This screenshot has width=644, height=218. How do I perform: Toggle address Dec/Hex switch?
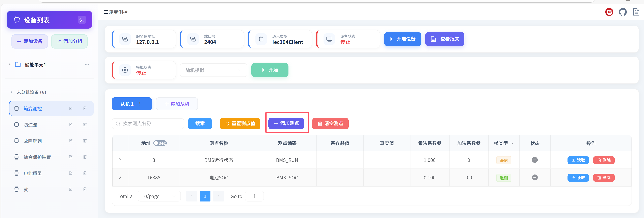click(160, 143)
